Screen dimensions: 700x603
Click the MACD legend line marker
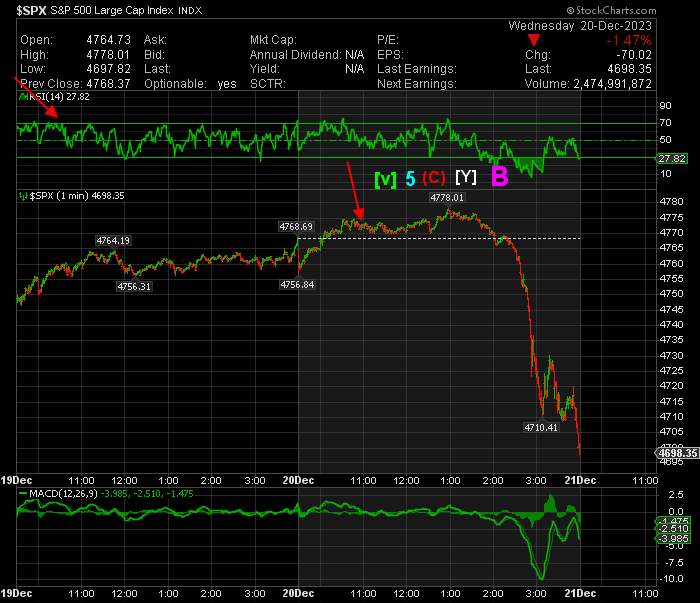click(23, 494)
